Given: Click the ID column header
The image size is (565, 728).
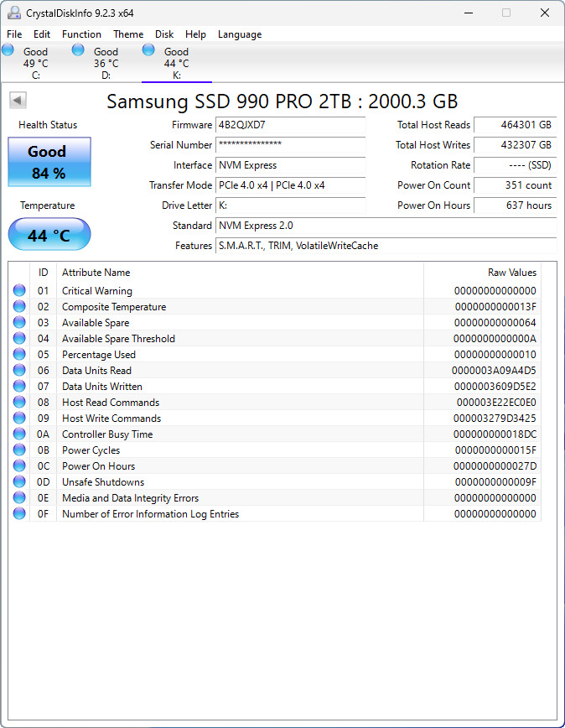Looking at the screenshot, I should (43, 273).
